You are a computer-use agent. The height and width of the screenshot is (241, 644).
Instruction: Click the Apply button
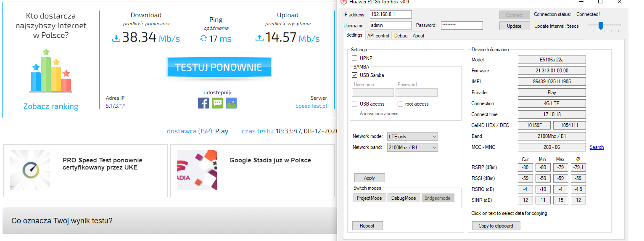click(370, 178)
